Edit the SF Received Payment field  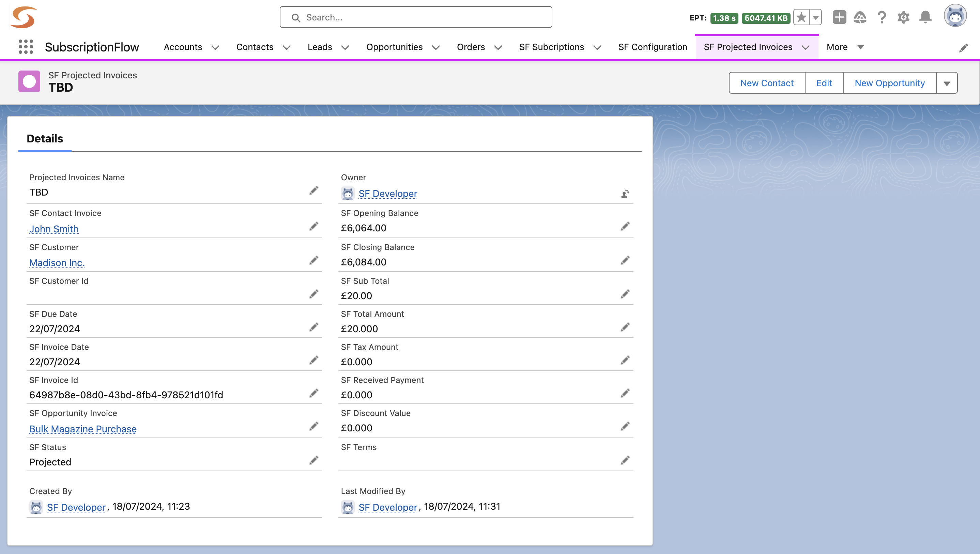pos(625,394)
